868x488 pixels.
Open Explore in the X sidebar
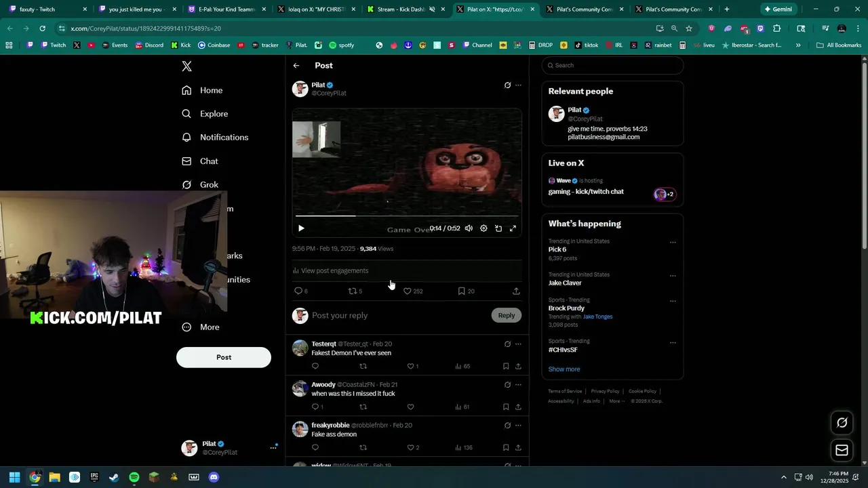pyautogui.click(x=205, y=114)
